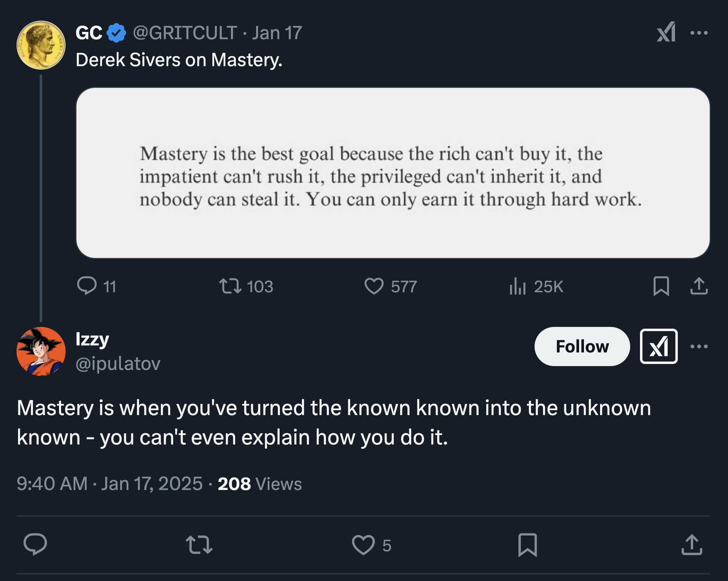The width and height of the screenshot is (728, 581).
Task: Reply to Izzy's post
Action: point(35,544)
